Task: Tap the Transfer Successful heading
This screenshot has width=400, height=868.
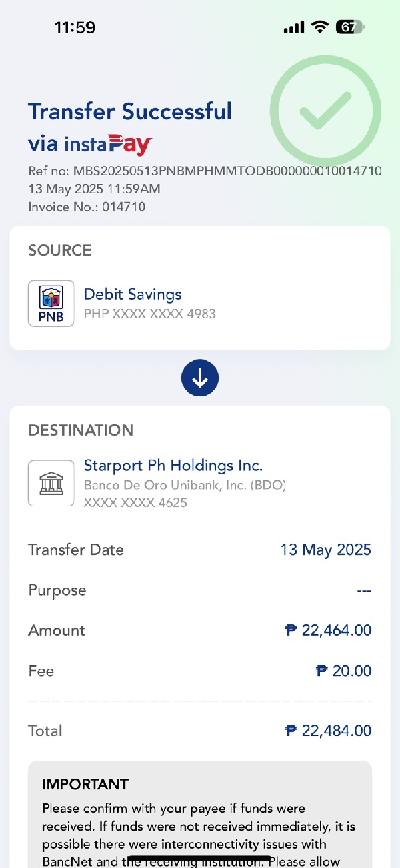Action: (x=130, y=111)
